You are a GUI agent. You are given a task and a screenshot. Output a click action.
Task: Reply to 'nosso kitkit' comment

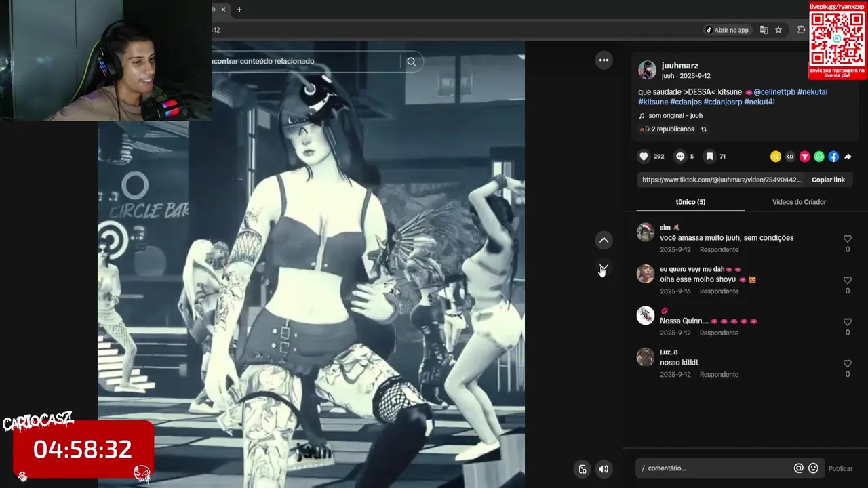tap(719, 375)
